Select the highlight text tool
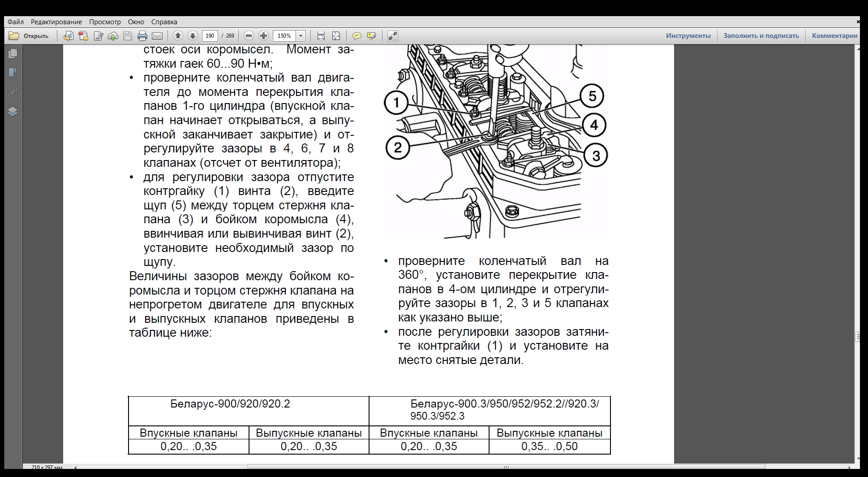 (x=371, y=36)
